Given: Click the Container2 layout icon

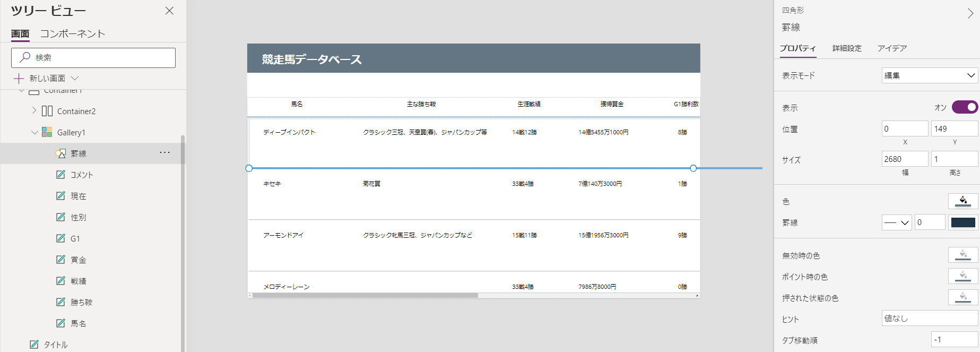Looking at the screenshot, I should tap(47, 111).
